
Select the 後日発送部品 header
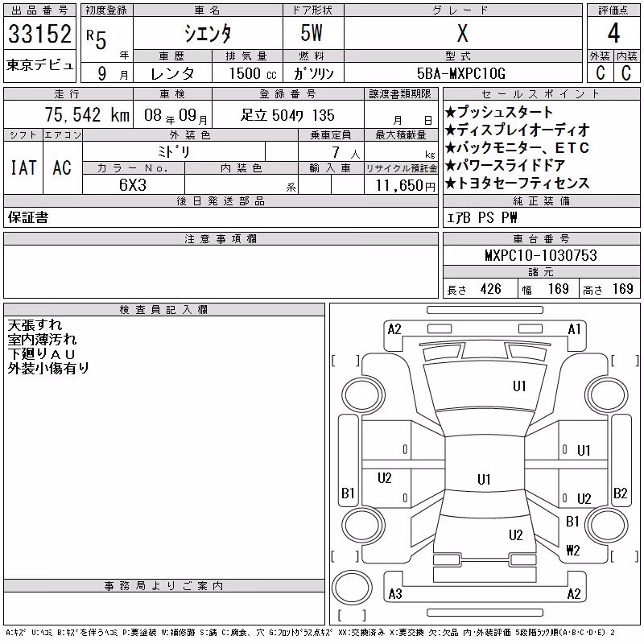pos(221,200)
